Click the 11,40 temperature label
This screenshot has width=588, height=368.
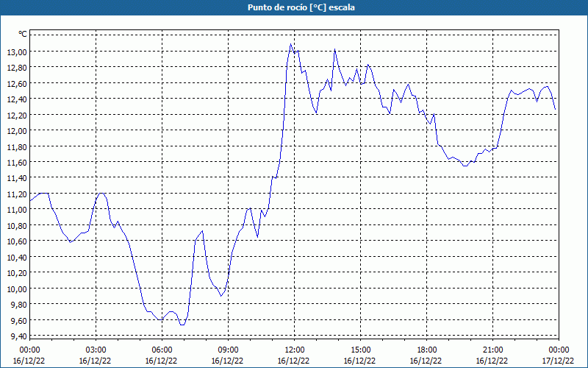pos(17,178)
